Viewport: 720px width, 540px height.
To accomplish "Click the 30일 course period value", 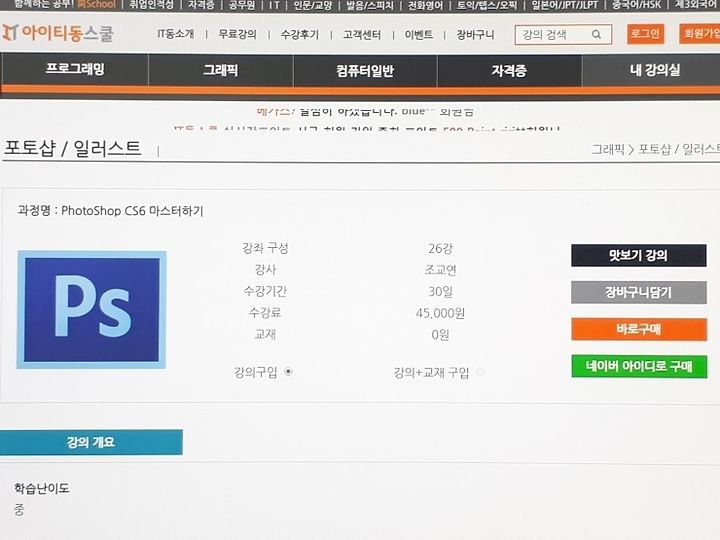I will point(440,292).
